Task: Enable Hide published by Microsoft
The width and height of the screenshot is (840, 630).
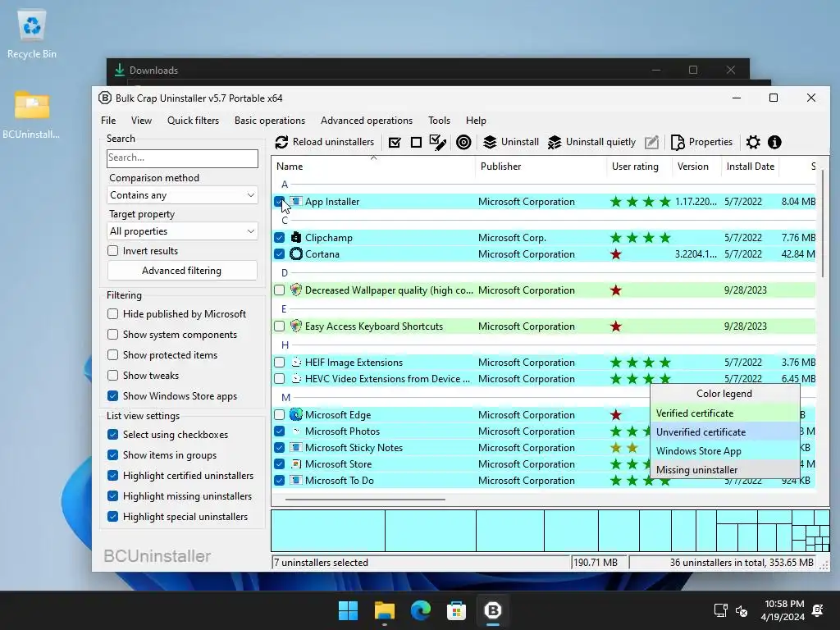Action: pos(112,314)
